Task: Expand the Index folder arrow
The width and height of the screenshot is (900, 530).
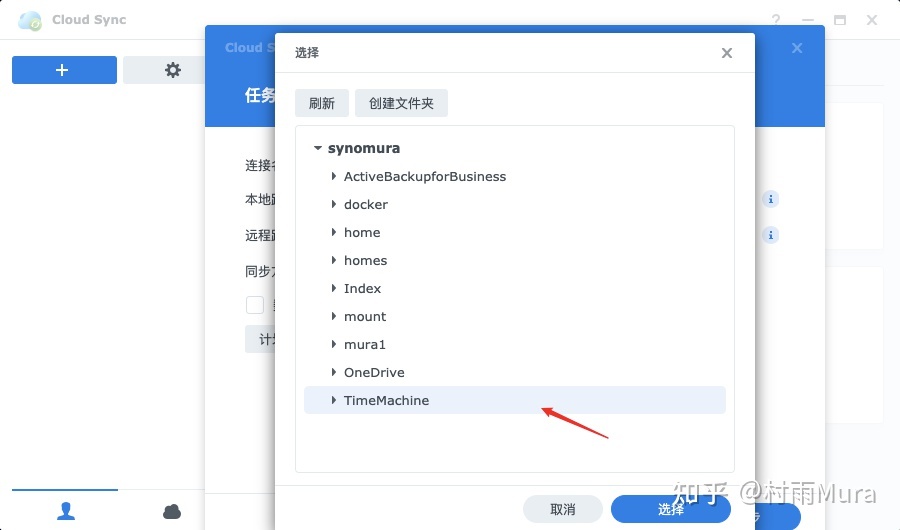Action: pyautogui.click(x=333, y=288)
